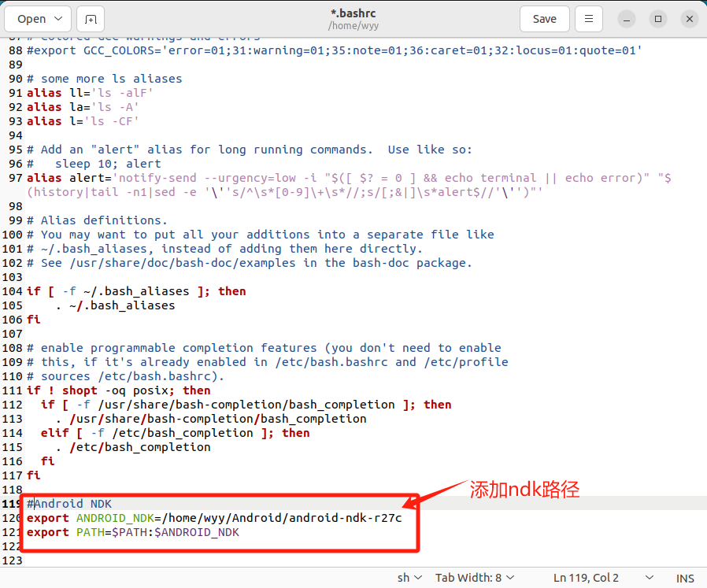The width and height of the screenshot is (707, 588).
Task: Expand the Tab Width: 8 selector
Action: coord(475,578)
